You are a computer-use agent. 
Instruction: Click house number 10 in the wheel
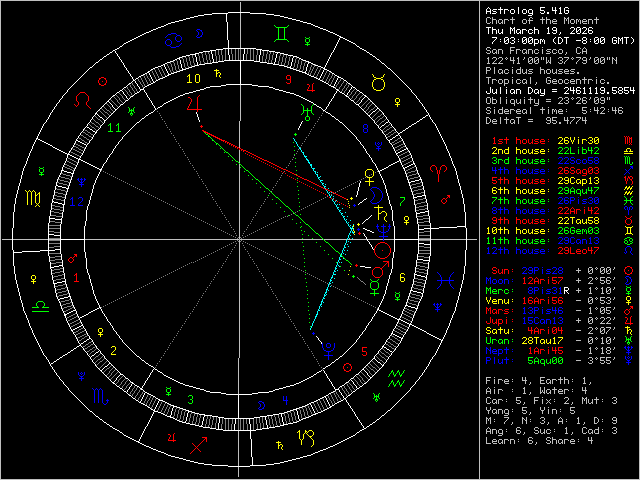click(x=193, y=79)
